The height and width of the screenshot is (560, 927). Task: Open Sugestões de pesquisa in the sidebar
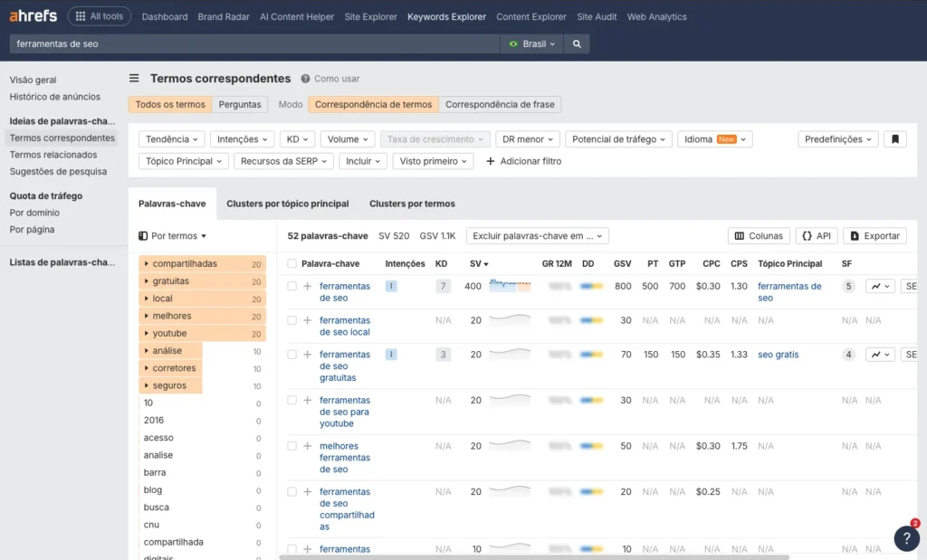pos(58,171)
